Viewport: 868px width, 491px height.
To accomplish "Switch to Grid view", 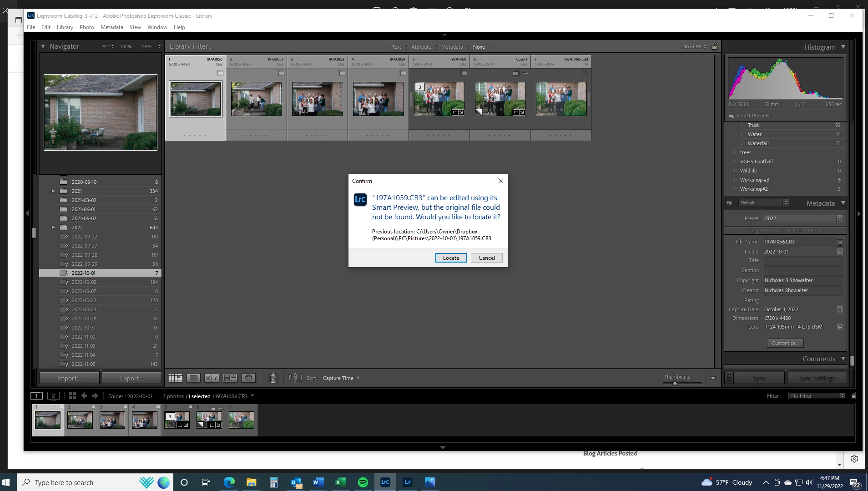I will point(176,378).
